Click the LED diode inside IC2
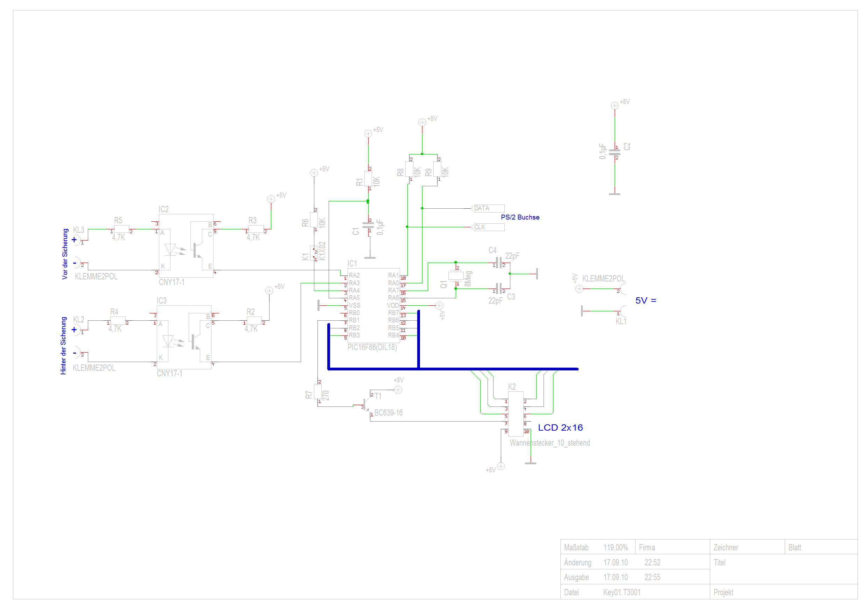Viewport: 868px width, 612px height. (170, 250)
